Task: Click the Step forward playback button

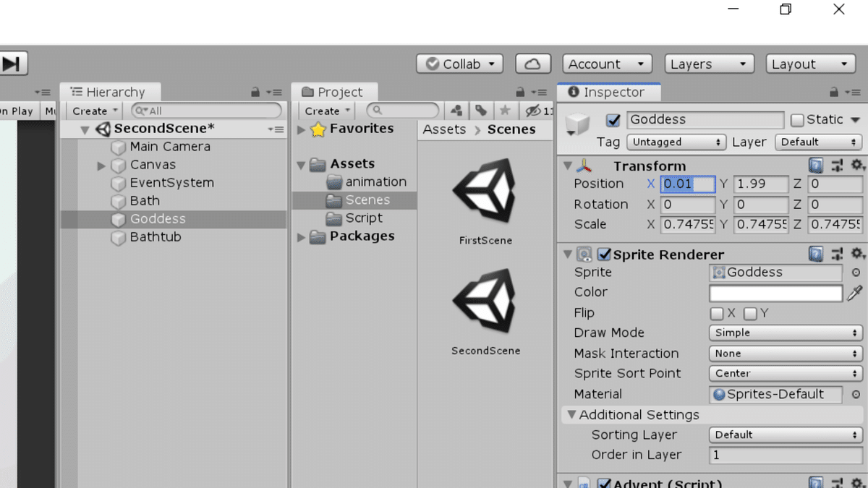Action: (12, 64)
